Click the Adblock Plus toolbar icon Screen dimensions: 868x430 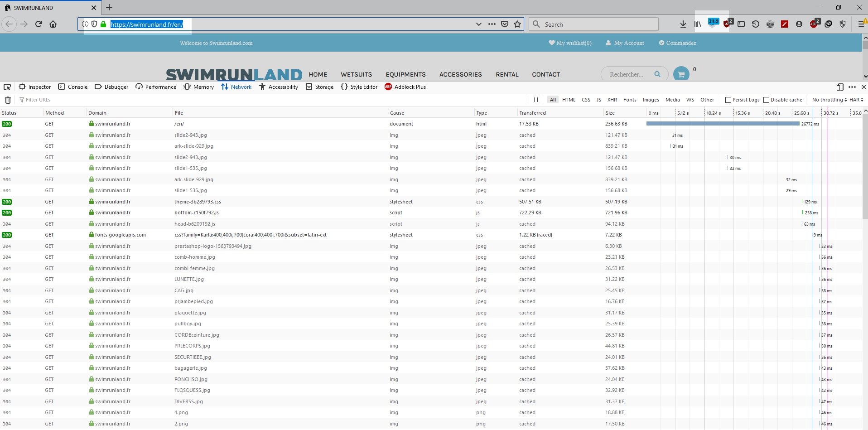(x=815, y=23)
